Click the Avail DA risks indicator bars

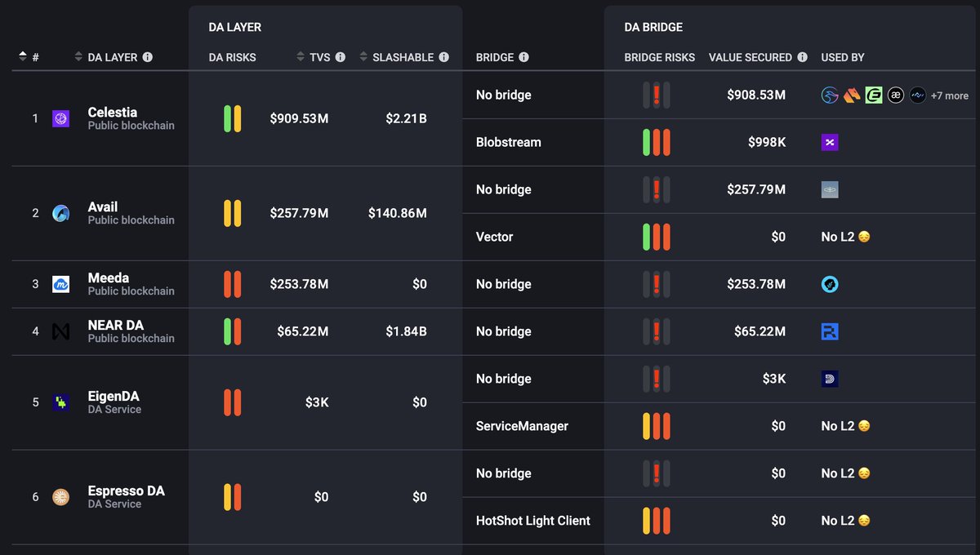[x=233, y=213]
